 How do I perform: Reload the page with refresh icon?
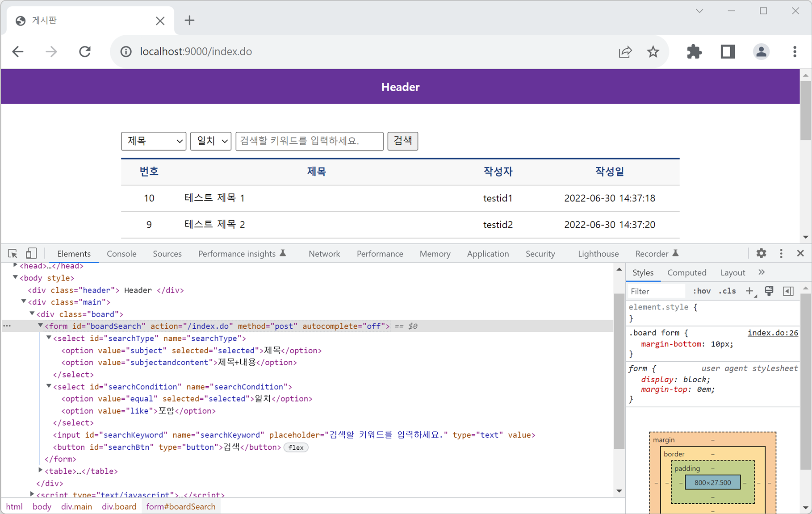85,52
